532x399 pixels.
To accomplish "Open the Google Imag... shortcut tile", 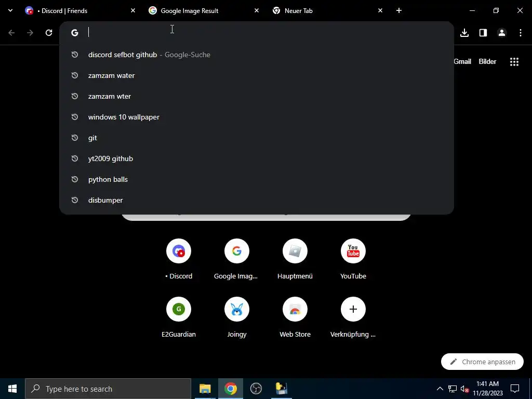I will pyautogui.click(x=237, y=260).
